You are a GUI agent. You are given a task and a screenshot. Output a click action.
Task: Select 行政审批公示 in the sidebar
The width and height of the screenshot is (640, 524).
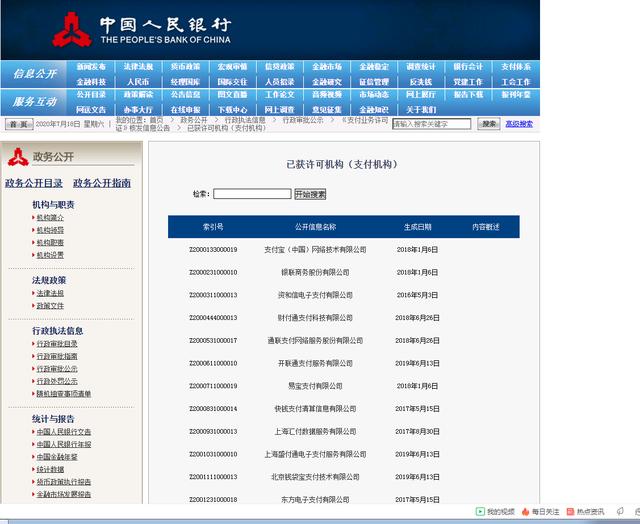point(57,368)
